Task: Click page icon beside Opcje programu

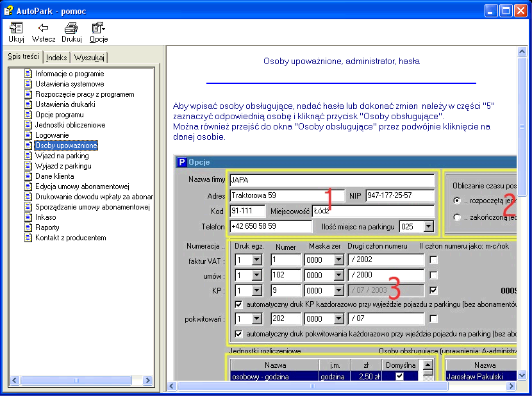Action: click(x=28, y=114)
